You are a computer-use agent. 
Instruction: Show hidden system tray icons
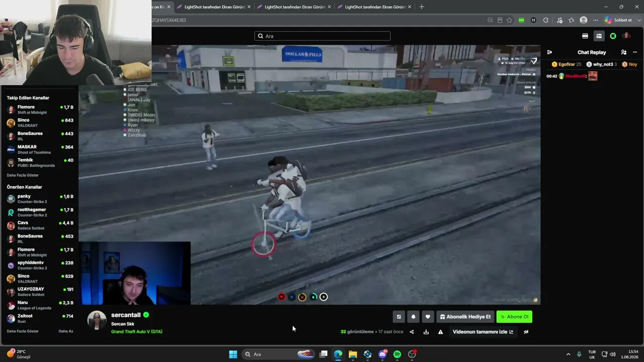(569, 354)
